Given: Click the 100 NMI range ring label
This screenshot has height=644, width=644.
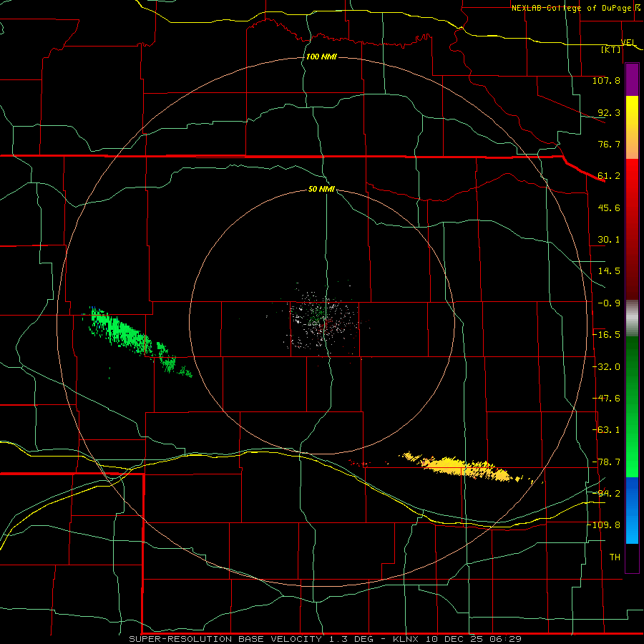Looking at the screenshot, I should pos(321,57).
